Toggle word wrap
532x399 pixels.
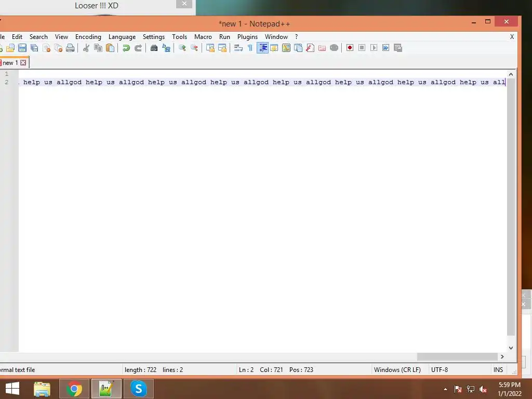click(x=238, y=48)
